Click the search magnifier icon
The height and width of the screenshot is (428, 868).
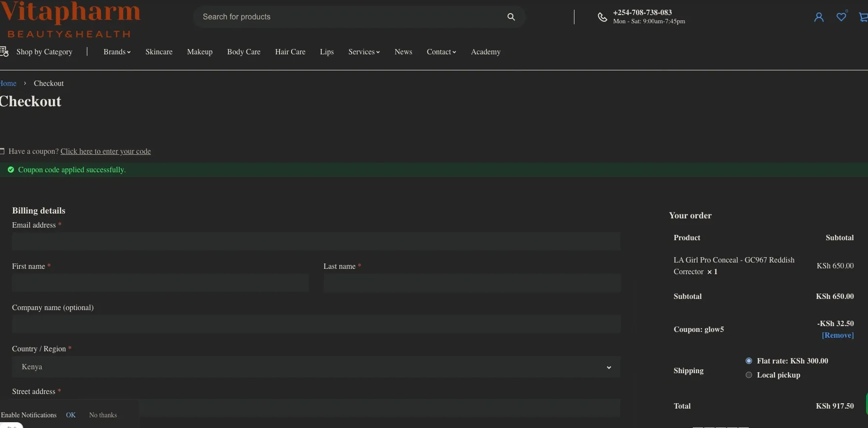pos(511,17)
